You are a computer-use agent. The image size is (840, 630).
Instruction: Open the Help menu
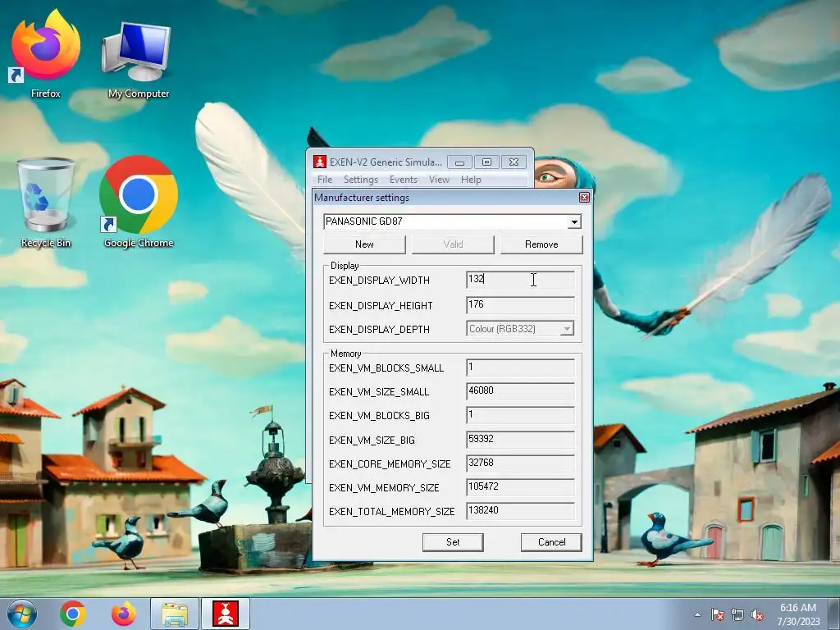(471, 180)
